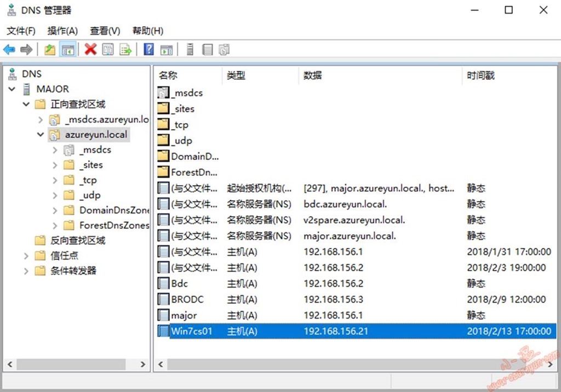Click the _udp folder icon in list pane

(x=163, y=141)
